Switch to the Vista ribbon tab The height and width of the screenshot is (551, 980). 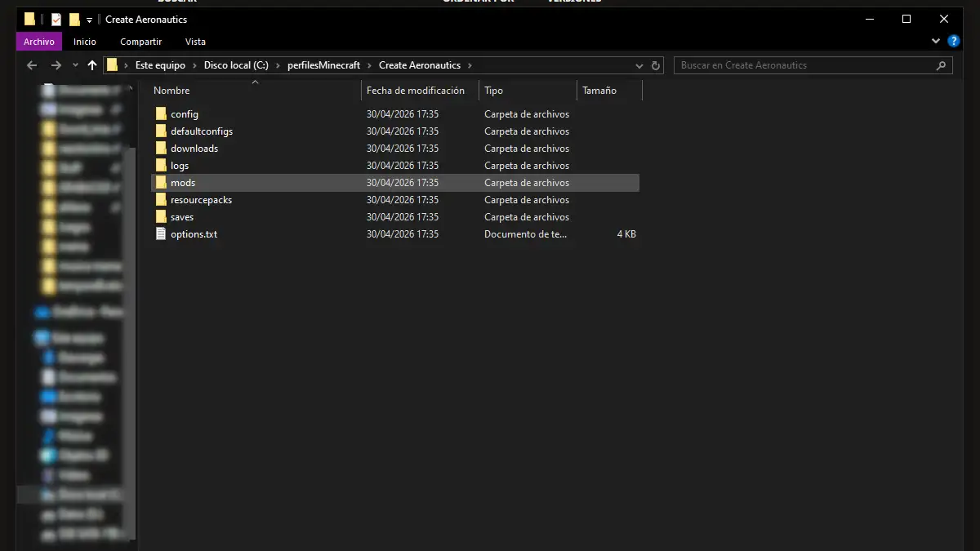[195, 42]
